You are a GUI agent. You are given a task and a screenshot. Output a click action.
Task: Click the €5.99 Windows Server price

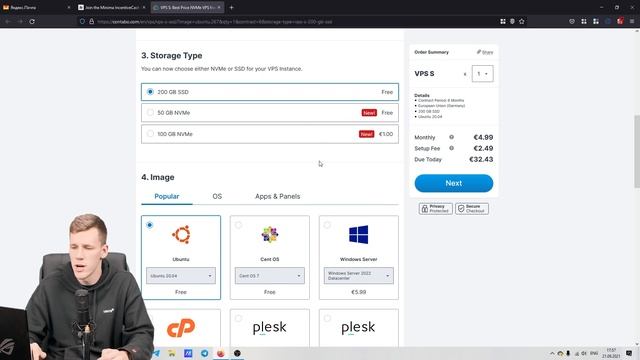tap(358, 292)
